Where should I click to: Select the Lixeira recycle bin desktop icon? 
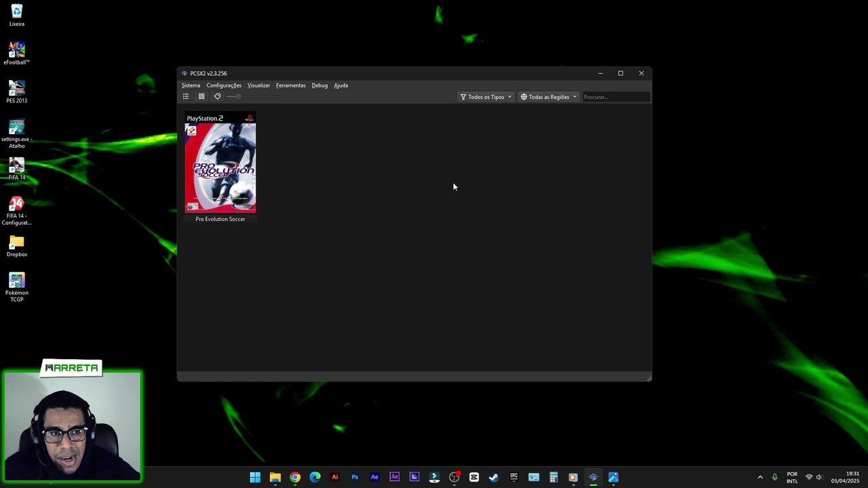pyautogui.click(x=17, y=16)
